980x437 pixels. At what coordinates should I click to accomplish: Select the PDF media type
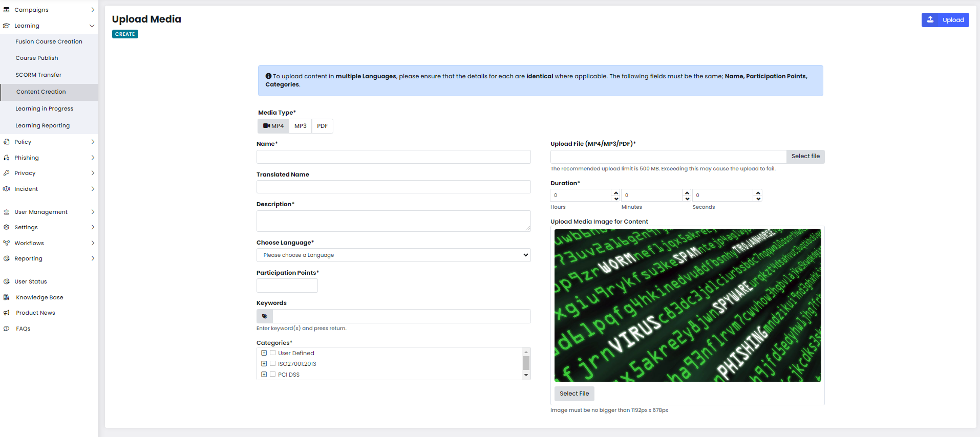[322, 126]
